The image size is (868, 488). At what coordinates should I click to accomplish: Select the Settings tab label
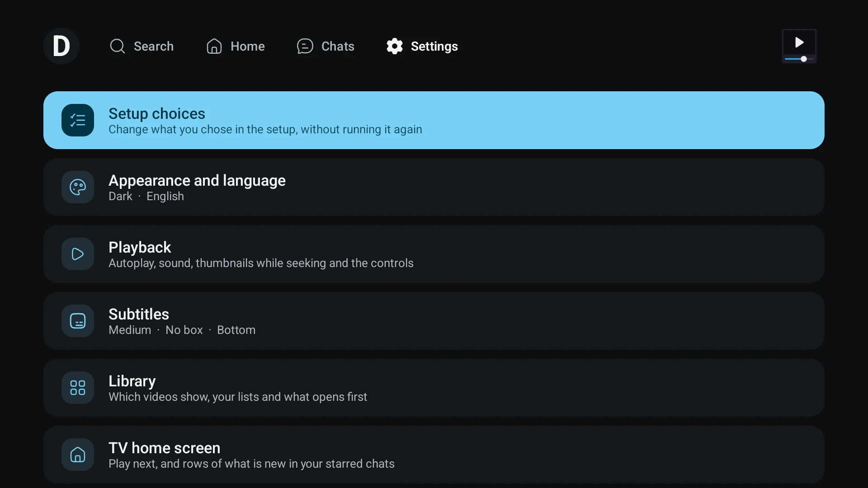[434, 46]
